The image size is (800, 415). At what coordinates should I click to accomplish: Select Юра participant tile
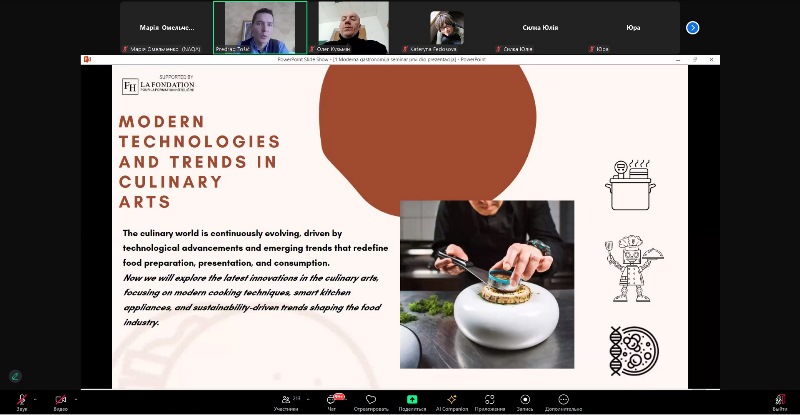tap(633, 28)
